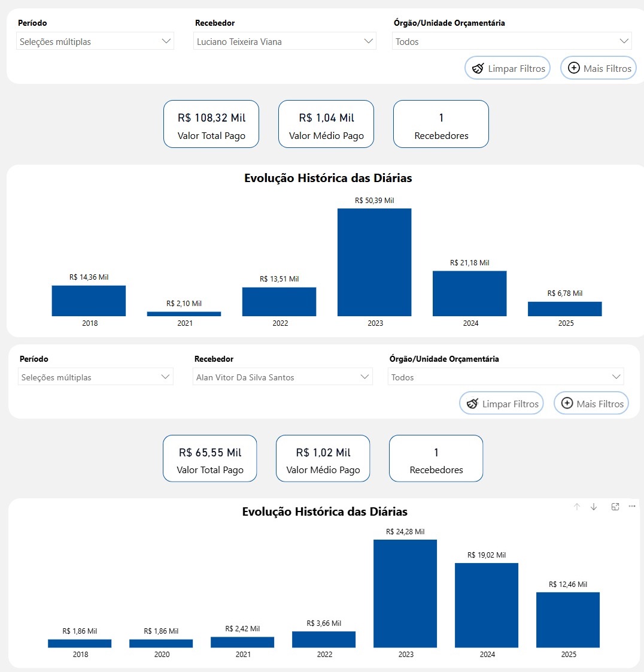This screenshot has width=644, height=672.
Task: Click the 2025 bar labeled R$ 12,46 Mil
Action: coord(568,620)
